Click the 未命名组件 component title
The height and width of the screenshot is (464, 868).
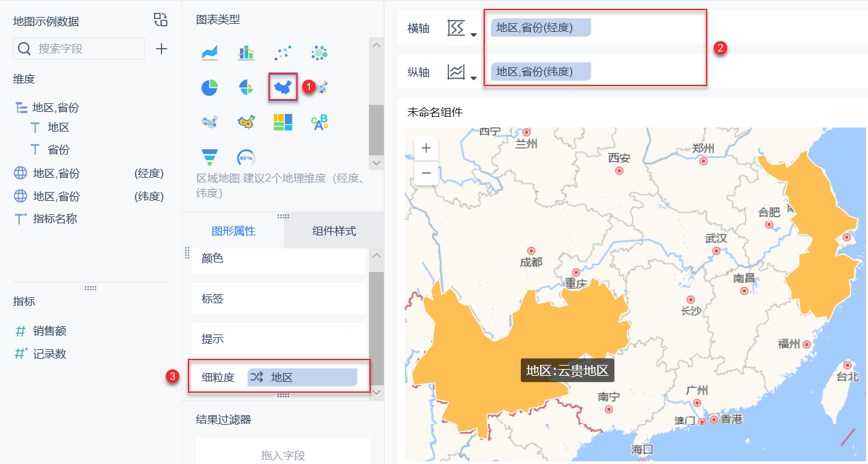[435, 112]
